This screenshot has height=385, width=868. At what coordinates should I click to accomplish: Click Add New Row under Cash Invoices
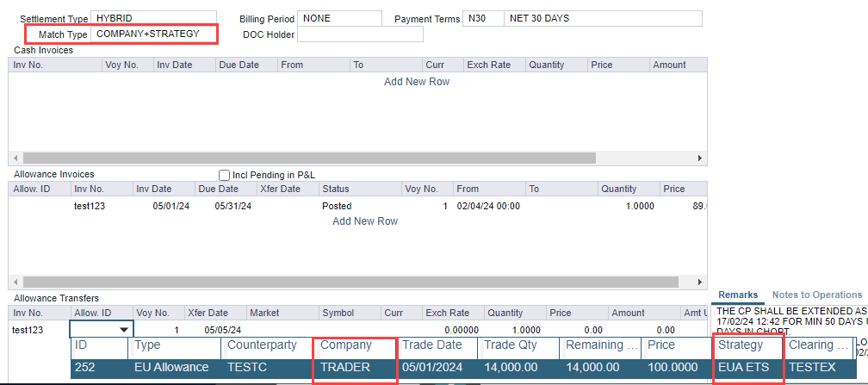pyautogui.click(x=417, y=82)
